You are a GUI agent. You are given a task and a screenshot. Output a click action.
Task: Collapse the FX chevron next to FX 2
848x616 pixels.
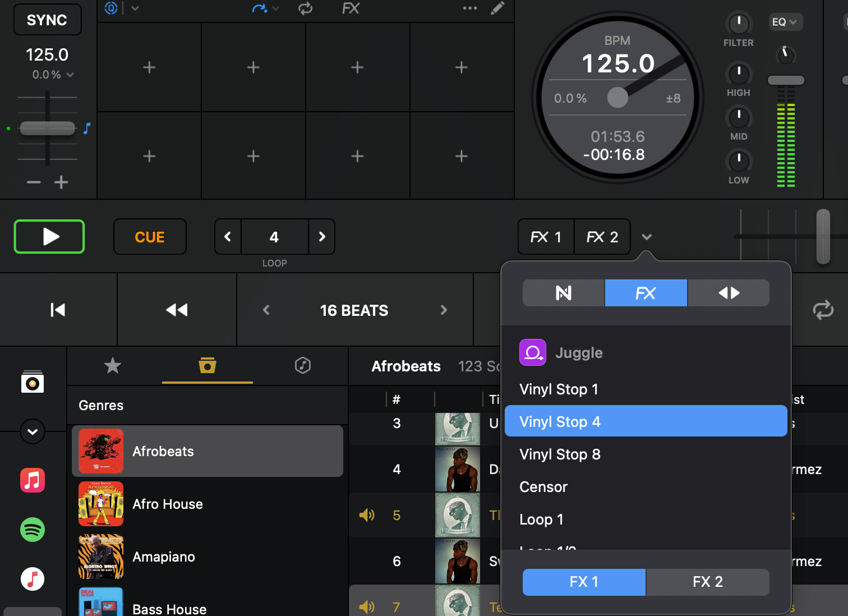point(647,237)
